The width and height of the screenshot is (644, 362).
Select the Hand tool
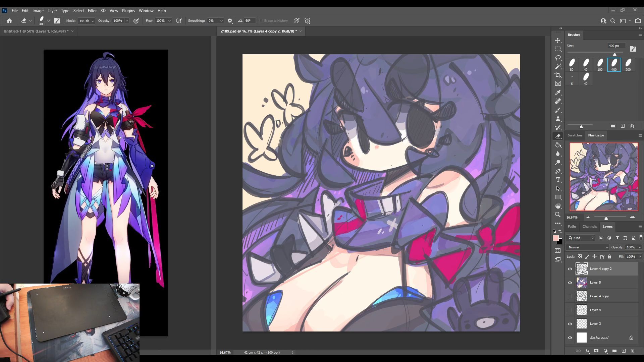558,206
